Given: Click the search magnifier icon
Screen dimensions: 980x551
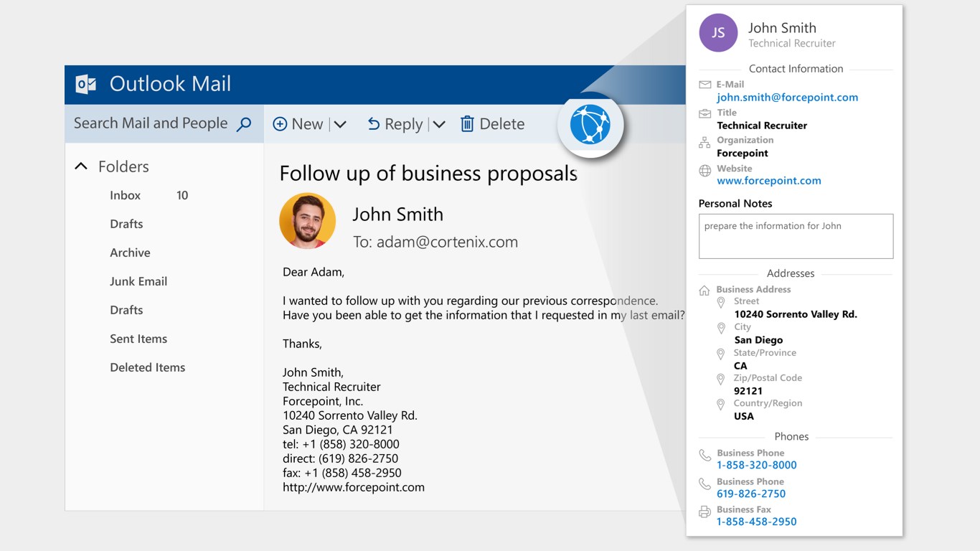Looking at the screenshot, I should [244, 124].
